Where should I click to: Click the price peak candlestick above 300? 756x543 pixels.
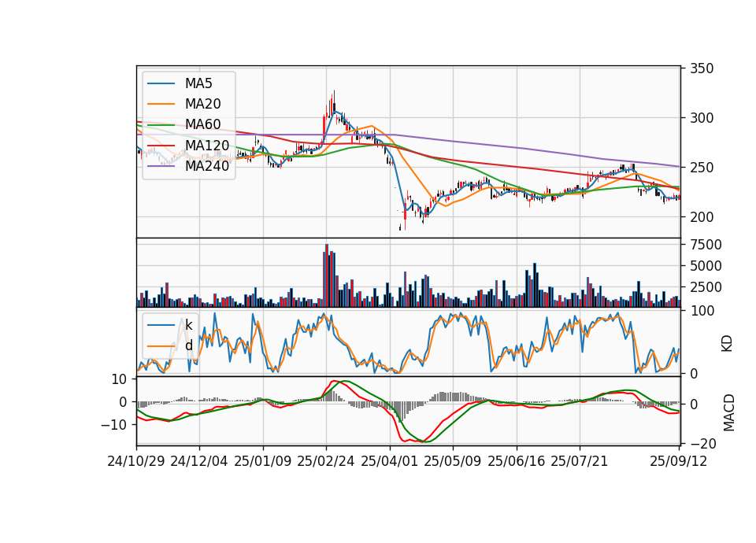coord(334,102)
